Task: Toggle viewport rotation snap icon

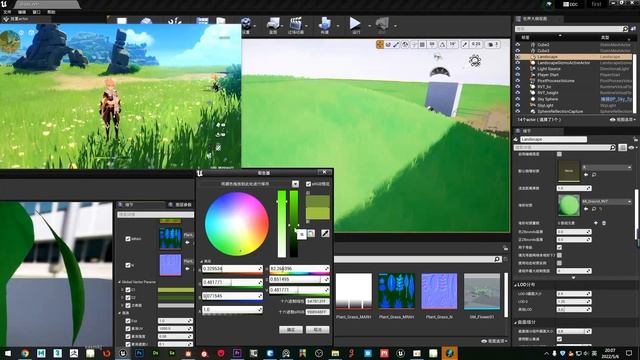Action: [x=442, y=44]
